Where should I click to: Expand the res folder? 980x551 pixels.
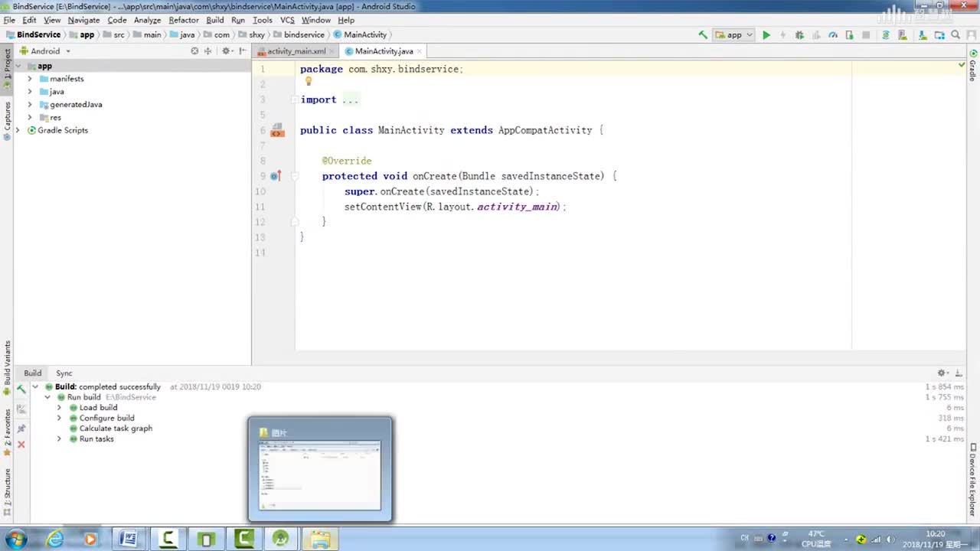30,118
